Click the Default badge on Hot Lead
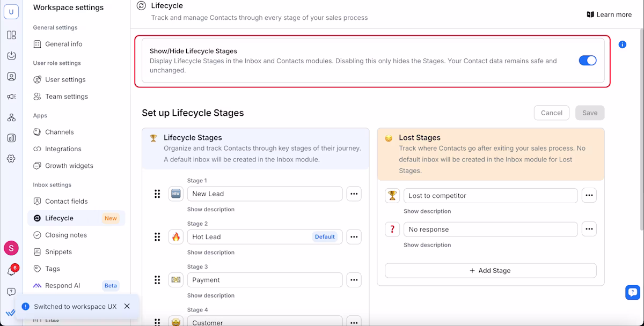 point(325,236)
